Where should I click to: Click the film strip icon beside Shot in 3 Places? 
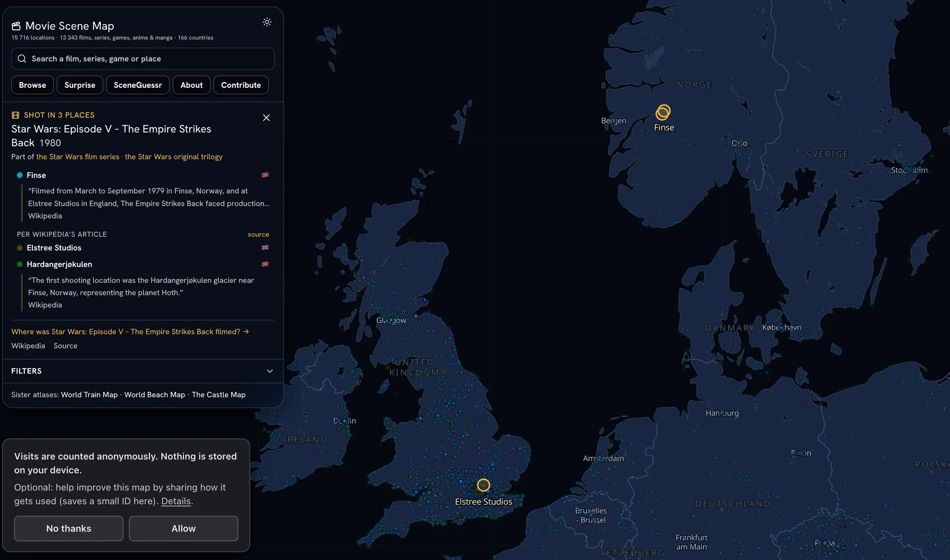click(16, 115)
